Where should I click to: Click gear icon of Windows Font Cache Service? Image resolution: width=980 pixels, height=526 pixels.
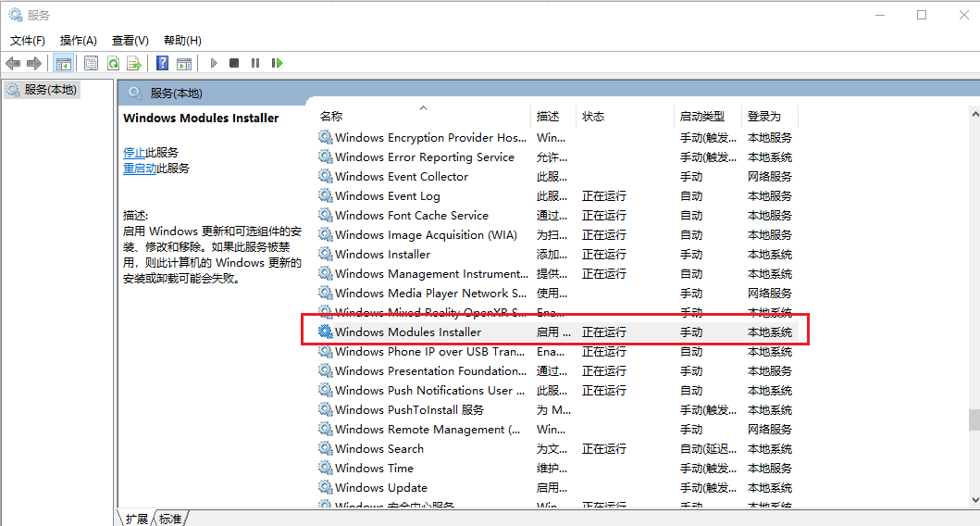(326, 215)
